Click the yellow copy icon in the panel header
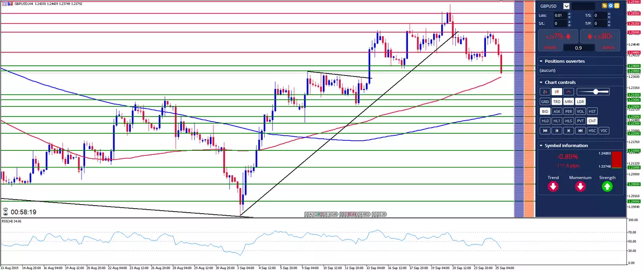This screenshot has height=271, width=644. pos(605,6)
